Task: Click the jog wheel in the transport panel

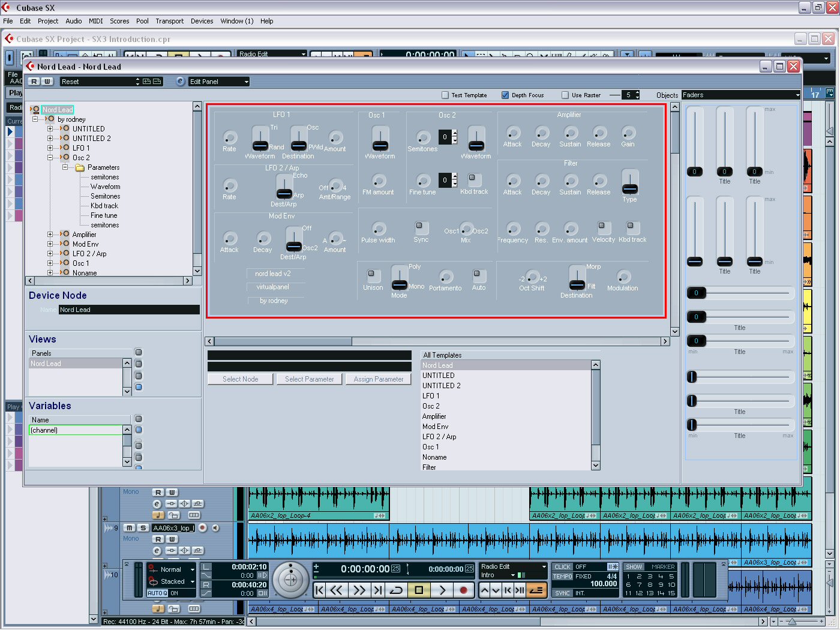Action: coord(291,580)
